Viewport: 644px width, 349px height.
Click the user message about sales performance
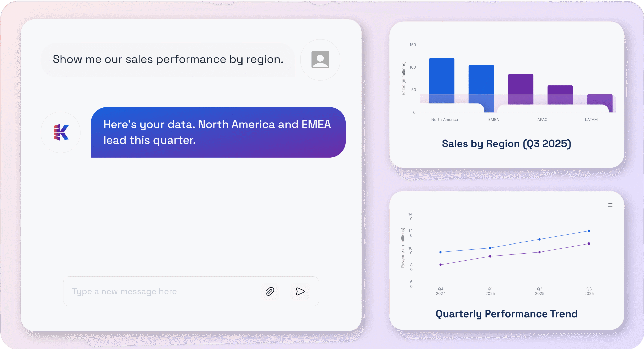click(x=168, y=60)
